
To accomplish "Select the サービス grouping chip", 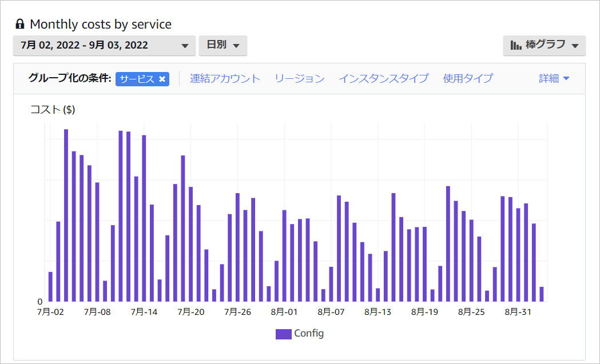I will [x=142, y=79].
